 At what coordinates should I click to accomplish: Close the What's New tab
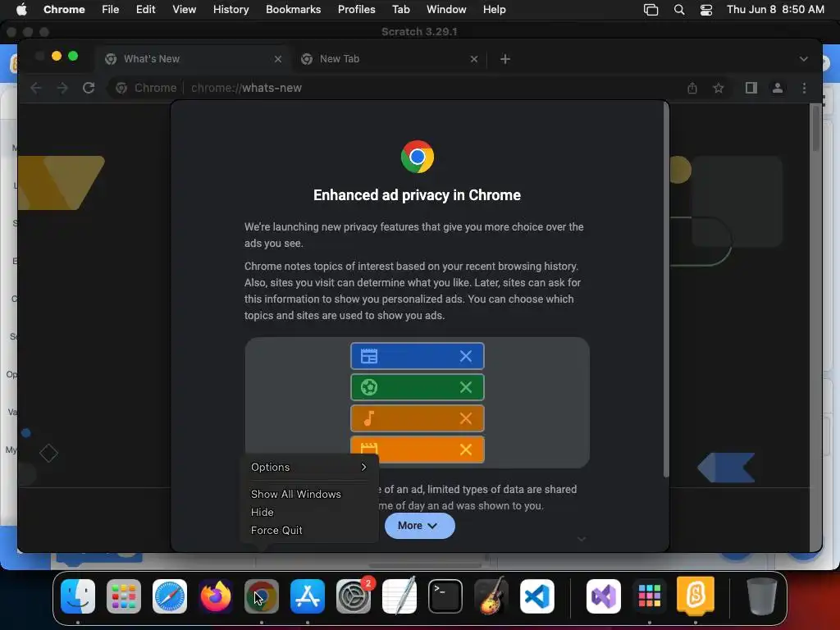pos(278,59)
